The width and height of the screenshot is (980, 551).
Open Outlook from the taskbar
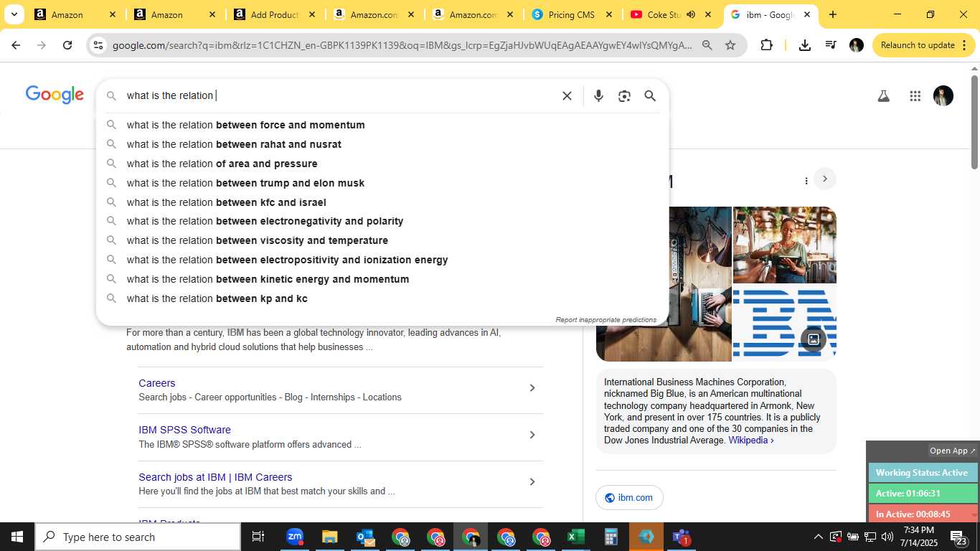[365, 537]
